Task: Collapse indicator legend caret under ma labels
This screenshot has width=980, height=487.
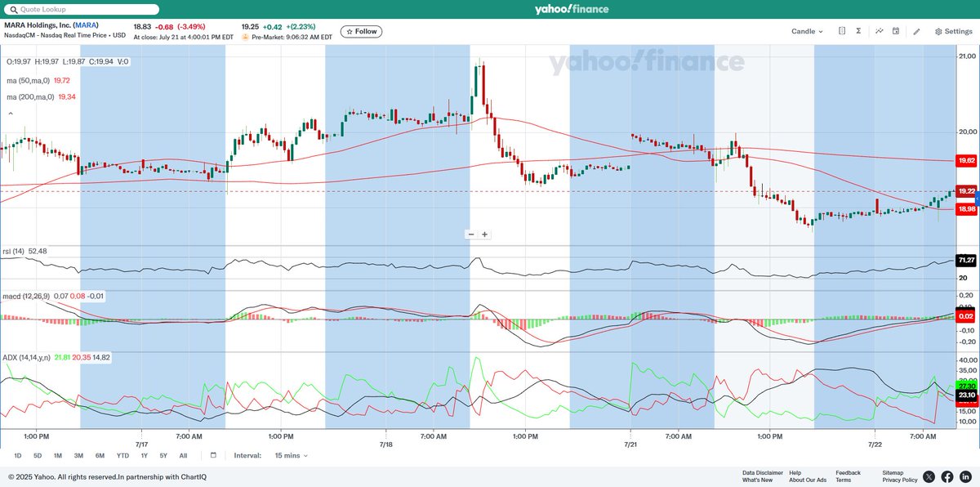Action: (10, 114)
